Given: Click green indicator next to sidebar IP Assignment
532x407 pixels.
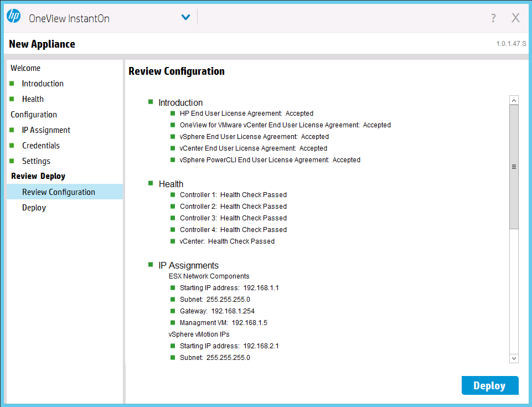Looking at the screenshot, I should (12, 130).
